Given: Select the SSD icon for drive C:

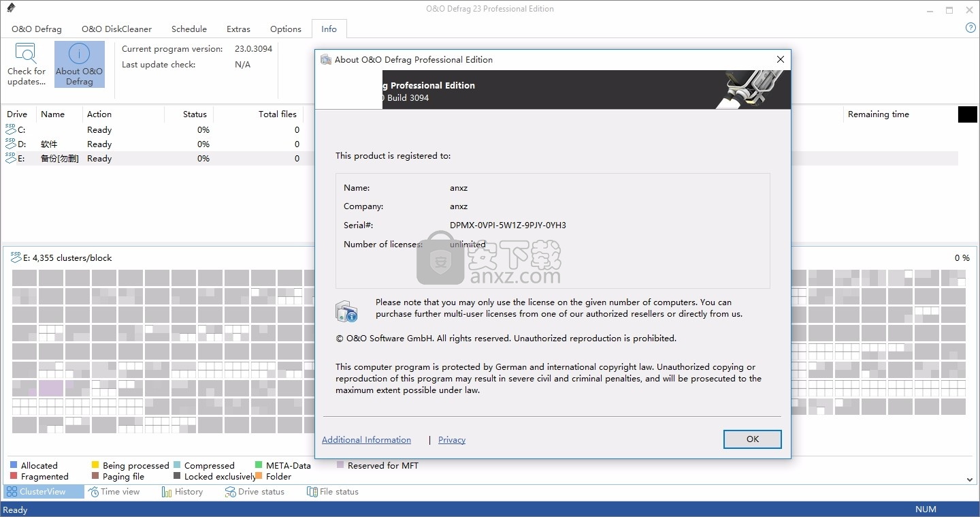Looking at the screenshot, I should (x=10, y=129).
